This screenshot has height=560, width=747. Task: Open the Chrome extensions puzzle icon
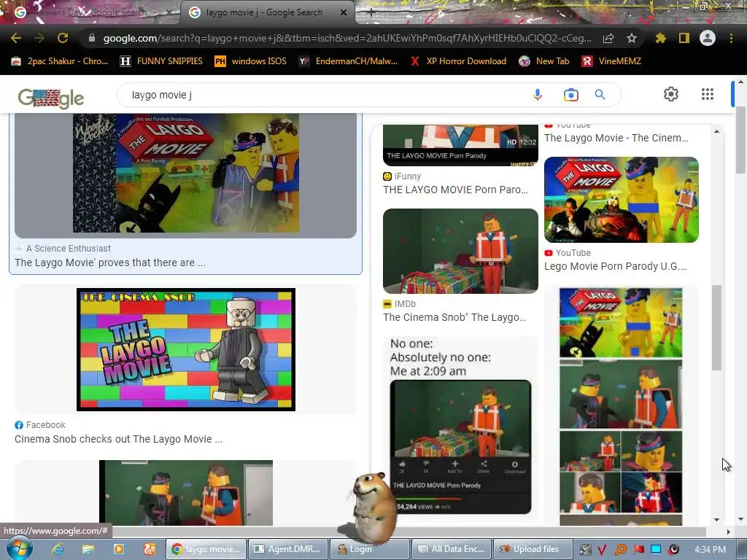(x=660, y=38)
